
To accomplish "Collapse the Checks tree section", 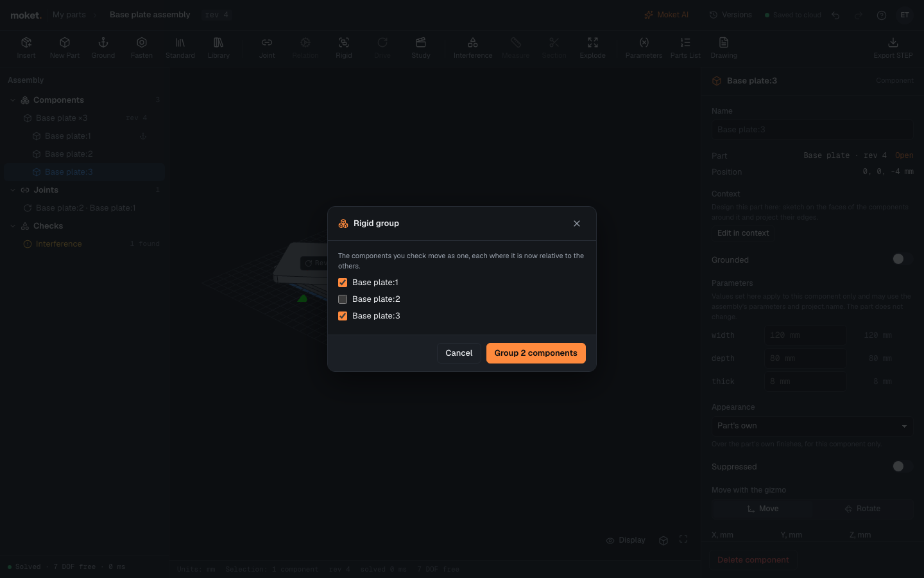I will tap(13, 226).
